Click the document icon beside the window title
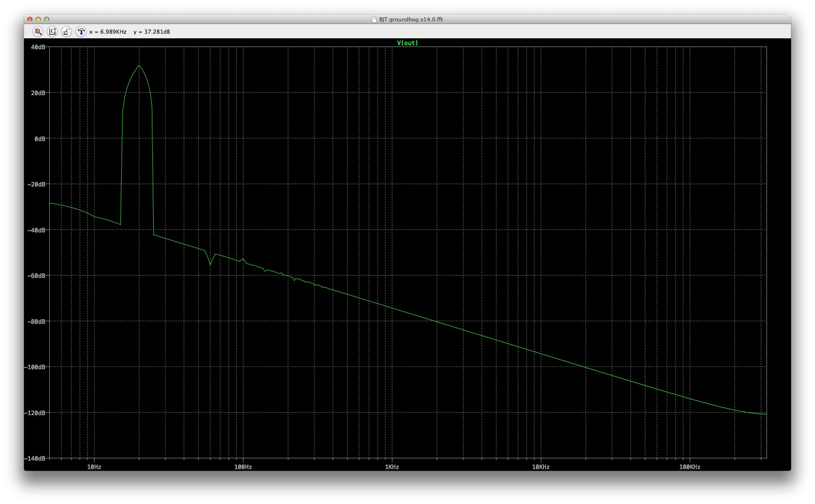This screenshot has height=504, width=815. (374, 19)
